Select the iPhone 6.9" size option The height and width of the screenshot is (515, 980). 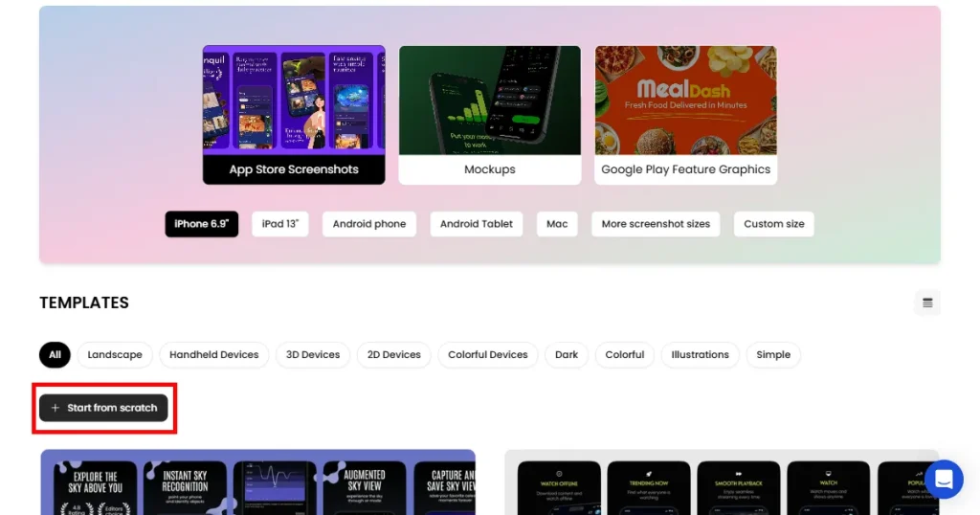tap(201, 224)
